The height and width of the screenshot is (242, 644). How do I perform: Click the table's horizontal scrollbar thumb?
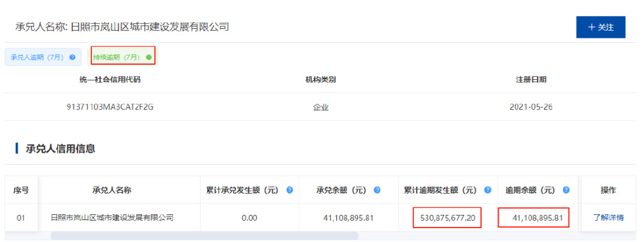(204, 236)
